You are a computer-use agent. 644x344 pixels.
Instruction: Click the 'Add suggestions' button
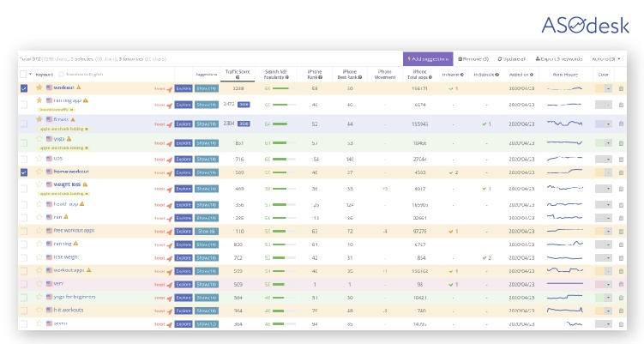[x=428, y=59]
